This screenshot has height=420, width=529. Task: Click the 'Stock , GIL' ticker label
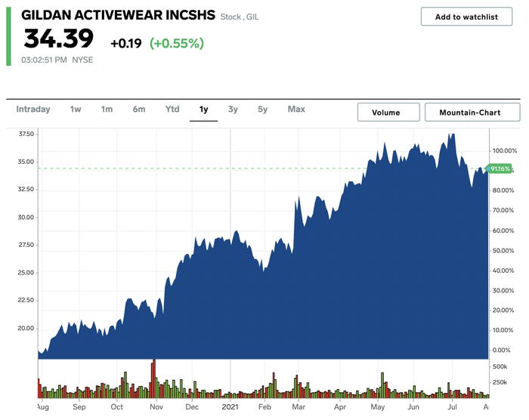(x=240, y=17)
